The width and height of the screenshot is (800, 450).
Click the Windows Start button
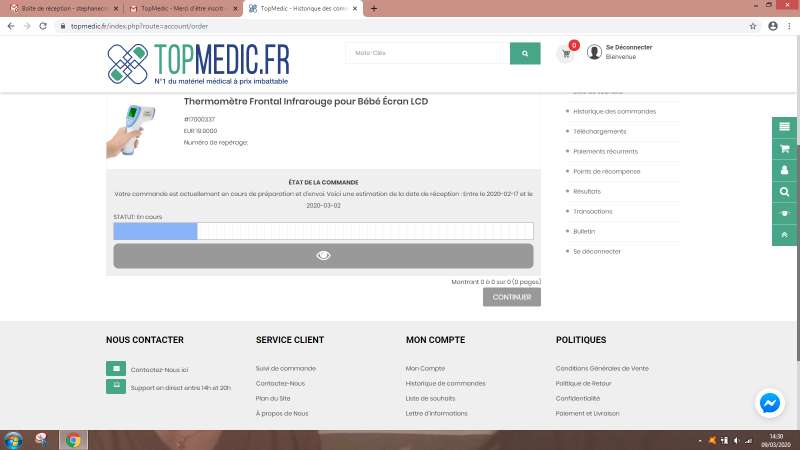click(13, 440)
